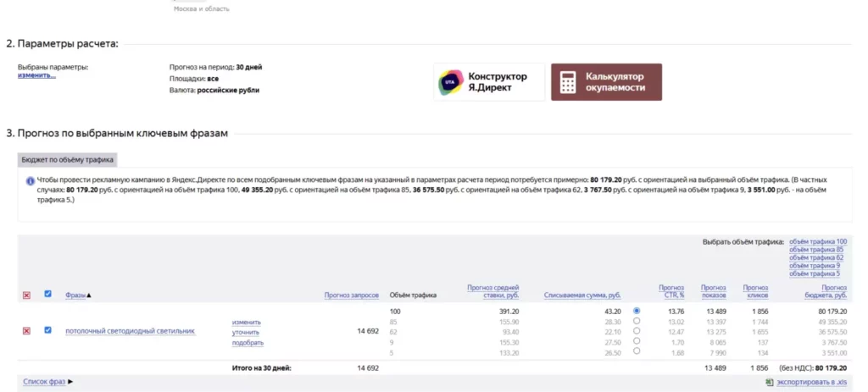Sort by Фразы column
868x392 pixels.
pos(75,295)
